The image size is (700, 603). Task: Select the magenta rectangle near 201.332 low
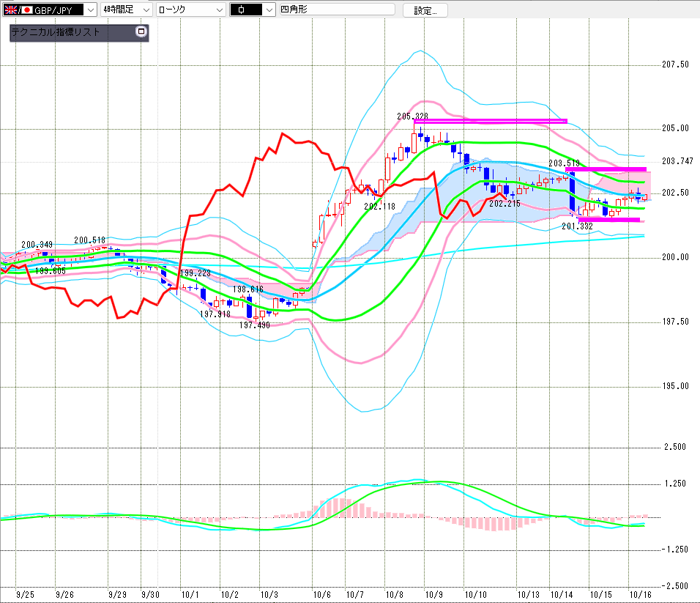[608, 220]
